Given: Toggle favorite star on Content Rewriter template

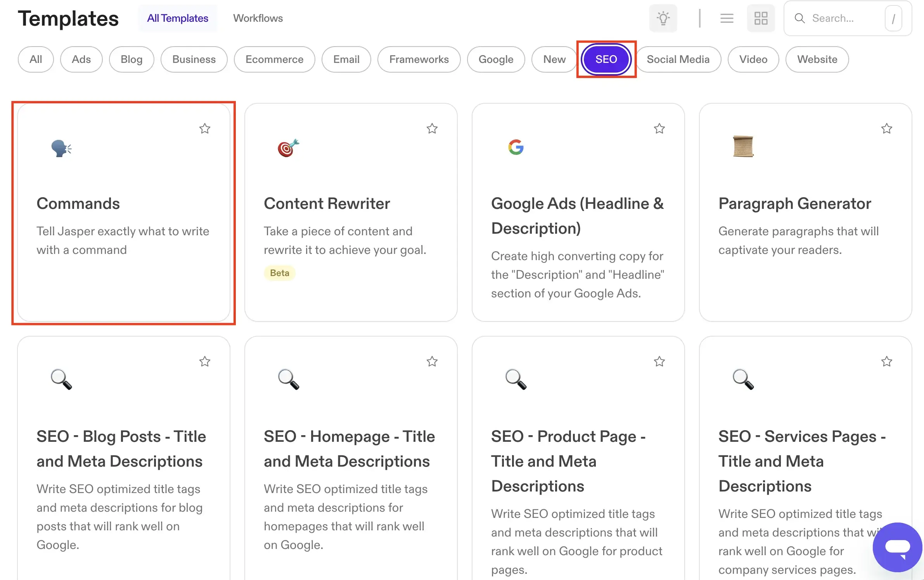Looking at the screenshot, I should (x=433, y=128).
